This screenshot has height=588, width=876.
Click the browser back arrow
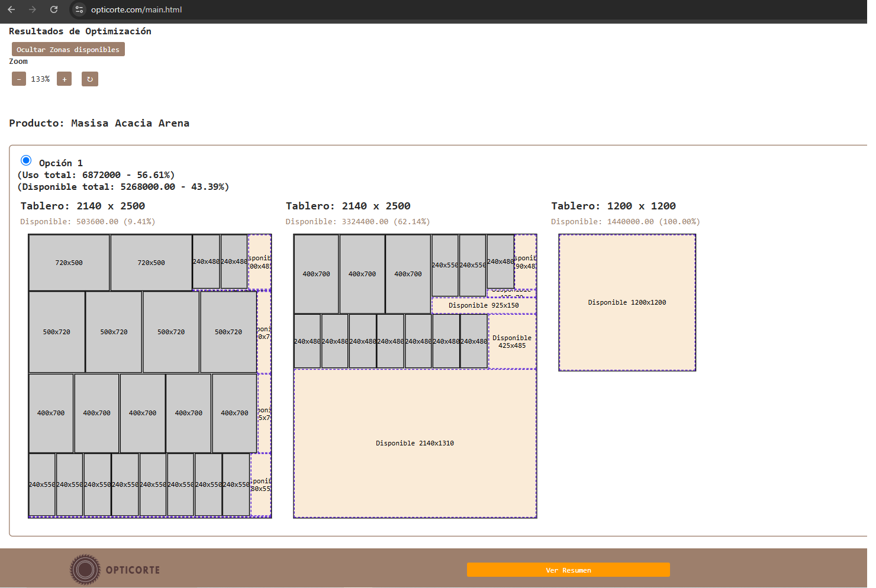[11, 9]
